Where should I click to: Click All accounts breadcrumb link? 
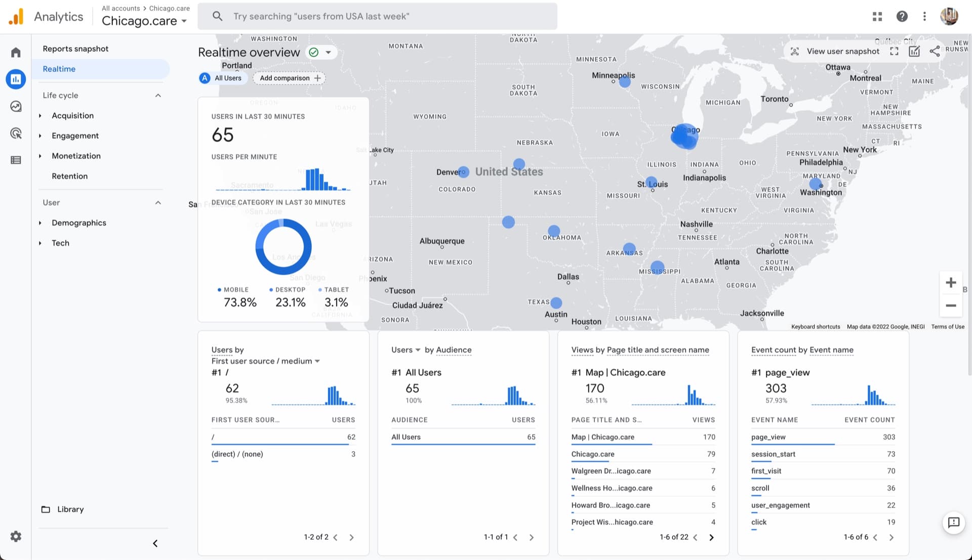[x=120, y=8]
